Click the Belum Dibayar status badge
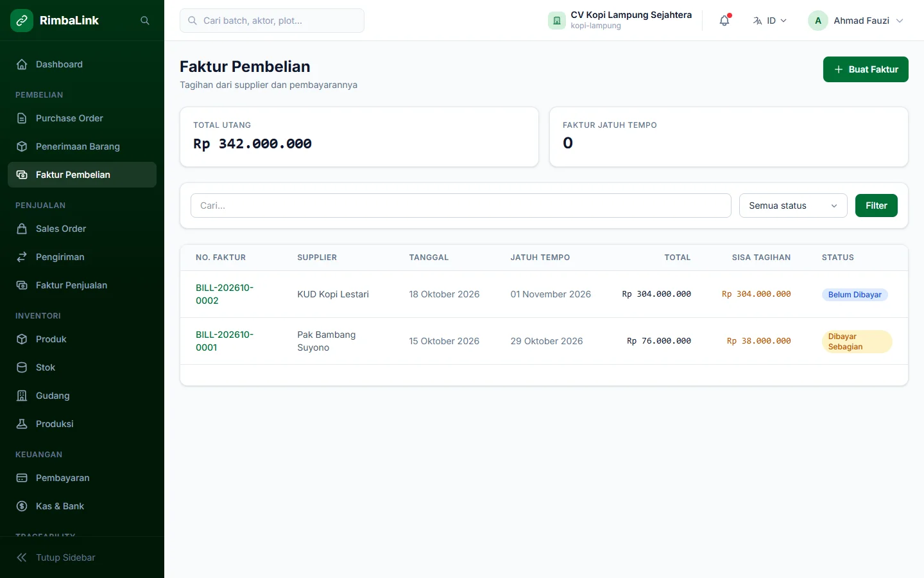The height and width of the screenshot is (578, 924). [855, 295]
